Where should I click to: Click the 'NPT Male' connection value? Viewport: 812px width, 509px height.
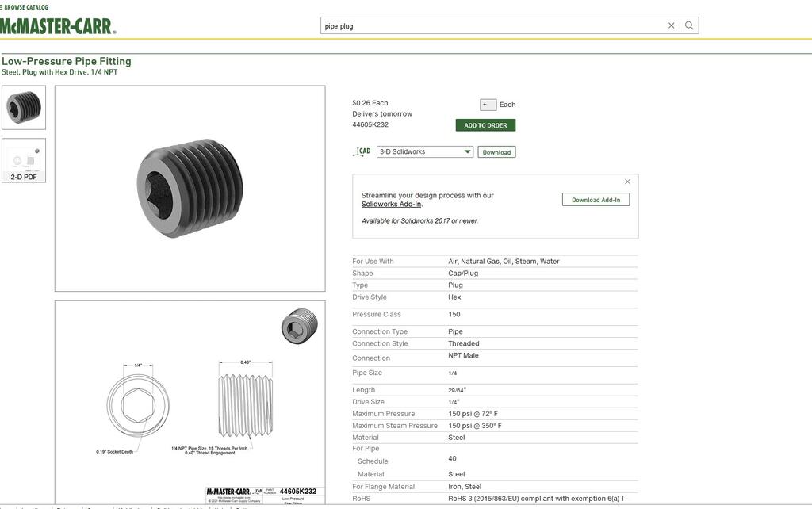point(463,355)
